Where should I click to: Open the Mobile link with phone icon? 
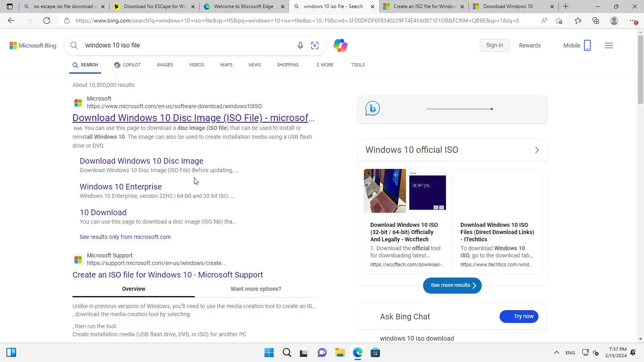point(577,45)
